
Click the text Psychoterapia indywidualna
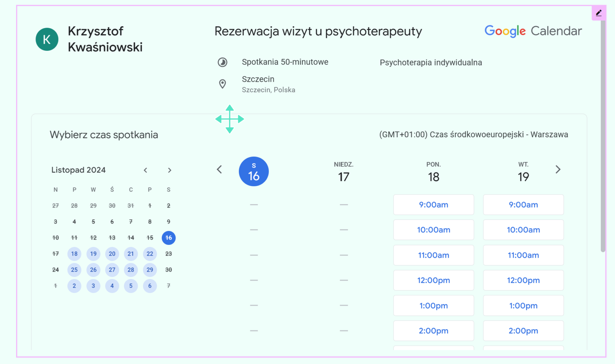431,63
